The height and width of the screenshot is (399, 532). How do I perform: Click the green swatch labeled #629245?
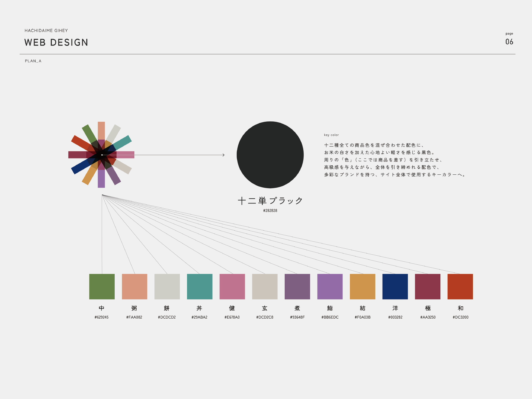(102, 286)
